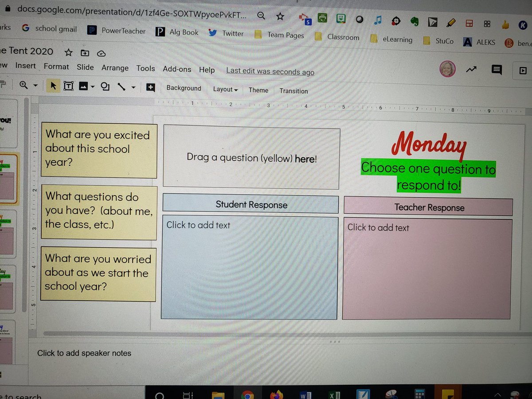Viewport: 532px width, 399px height.
Task: Open the Tools menu
Action: 145,68
